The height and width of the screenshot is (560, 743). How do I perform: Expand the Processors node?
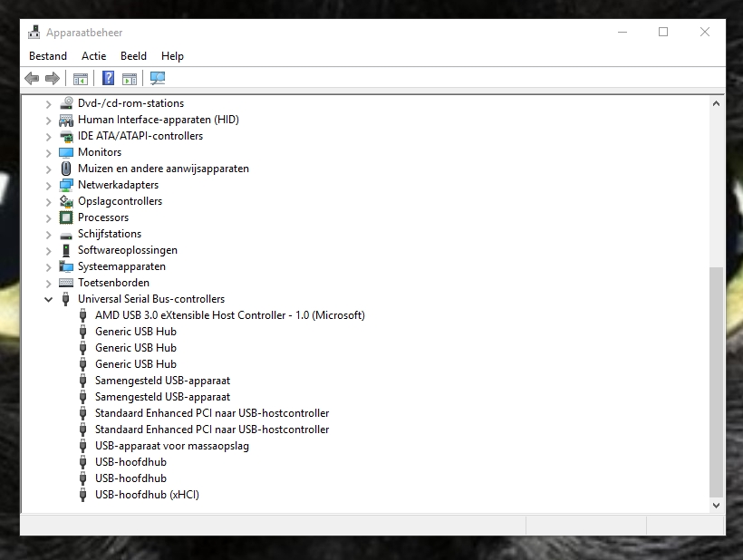(48, 218)
